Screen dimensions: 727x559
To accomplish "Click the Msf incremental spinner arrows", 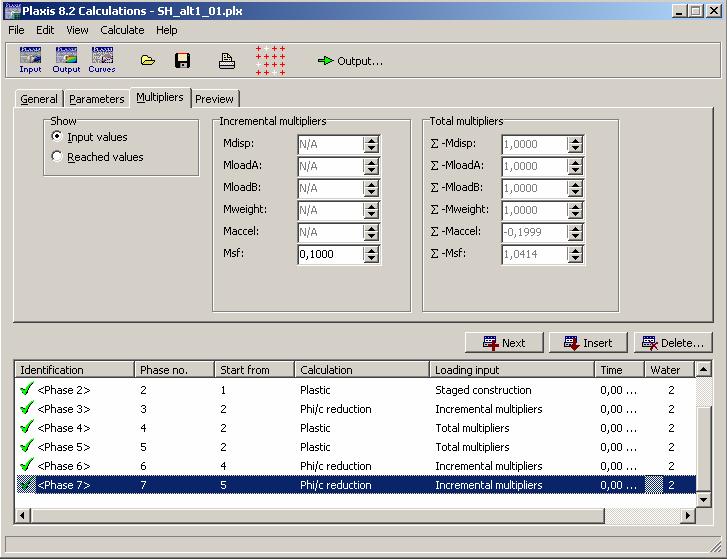I will [371, 254].
